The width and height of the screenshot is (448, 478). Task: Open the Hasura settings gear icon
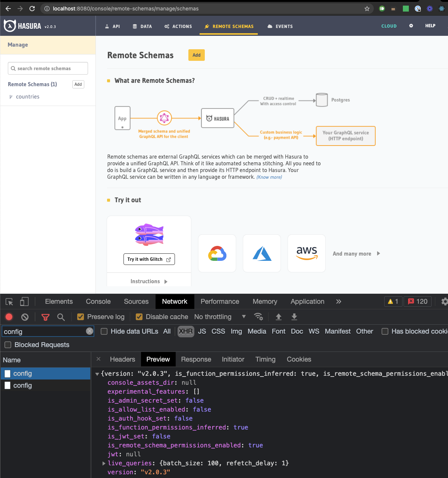(411, 26)
